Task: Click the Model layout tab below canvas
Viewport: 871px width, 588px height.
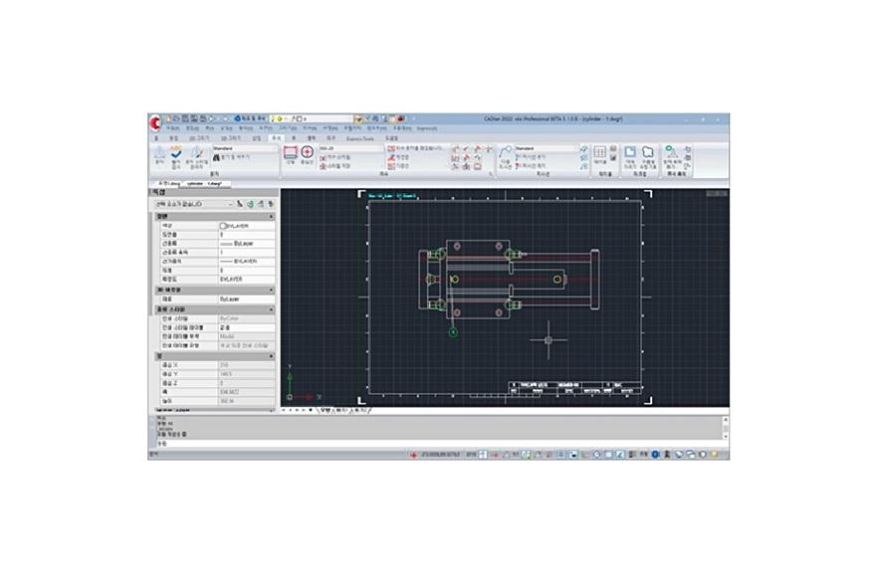Action: 324,409
